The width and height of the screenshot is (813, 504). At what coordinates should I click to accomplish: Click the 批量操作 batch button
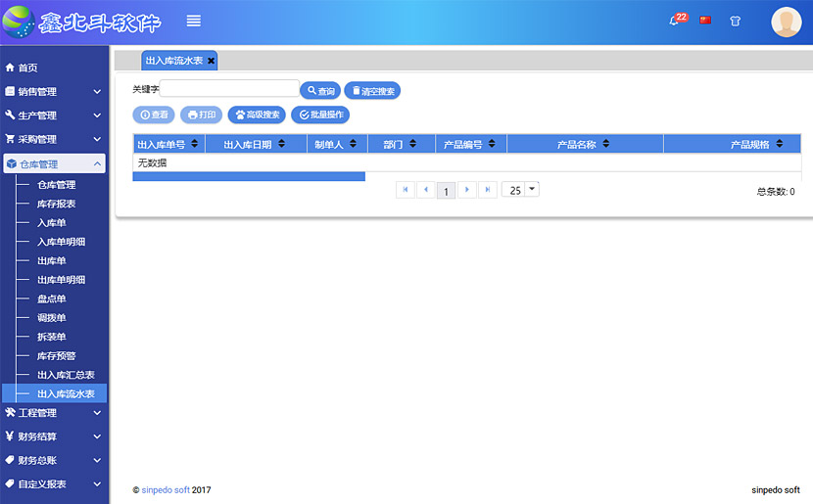(320, 115)
